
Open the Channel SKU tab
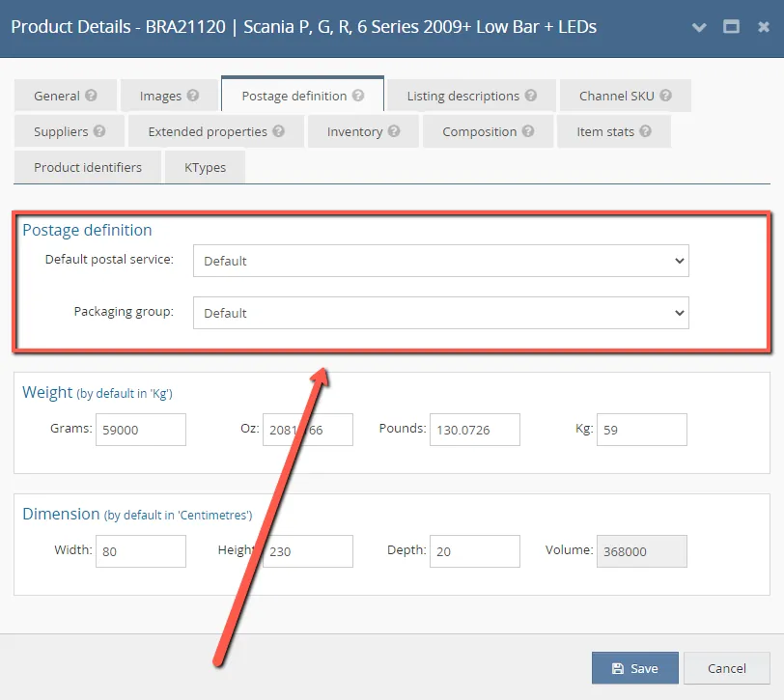(625, 96)
